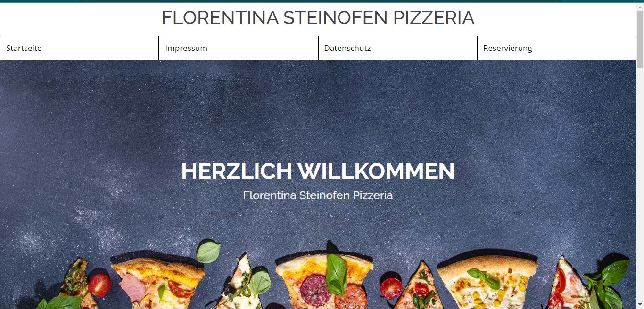Click the basil leaf on salami slice
This screenshot has width=644, height=309.
pos(337,274)
